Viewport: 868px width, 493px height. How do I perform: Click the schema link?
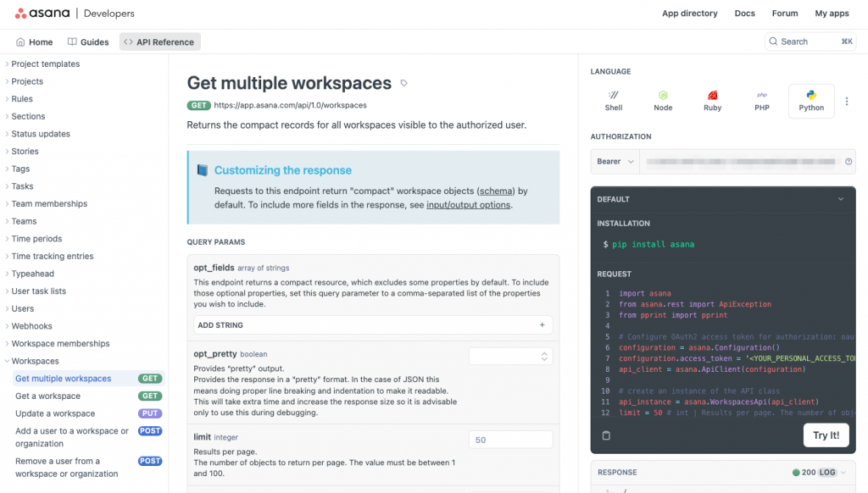[496, 191]
